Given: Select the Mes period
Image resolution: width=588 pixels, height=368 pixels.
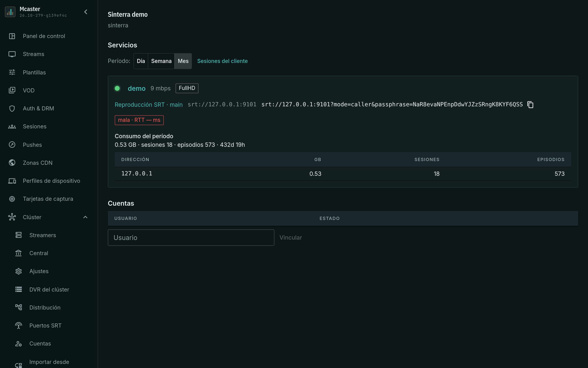Looking at the screenshot, I should [183, 61].
